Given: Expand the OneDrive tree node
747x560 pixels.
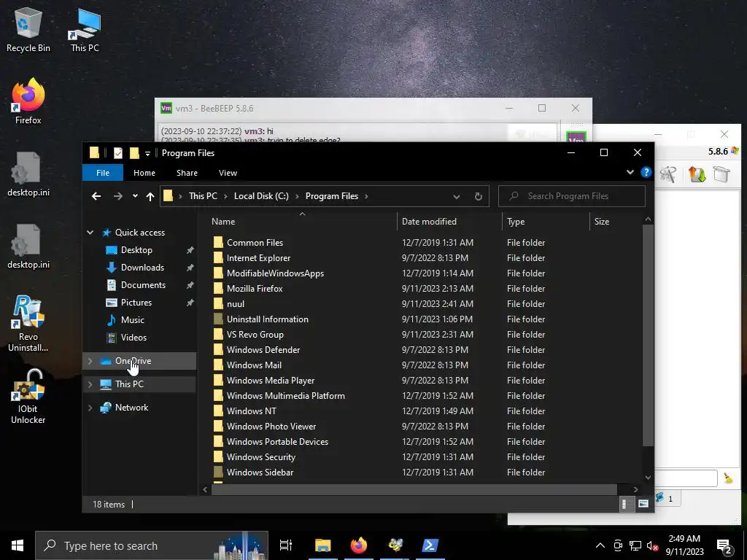Looking at the screenshot, I should 90,361.
